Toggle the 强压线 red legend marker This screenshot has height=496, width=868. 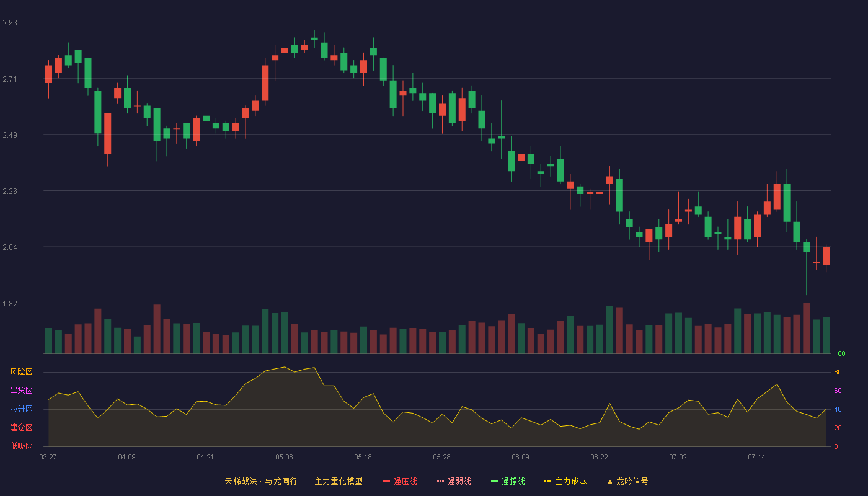(387, 481)
